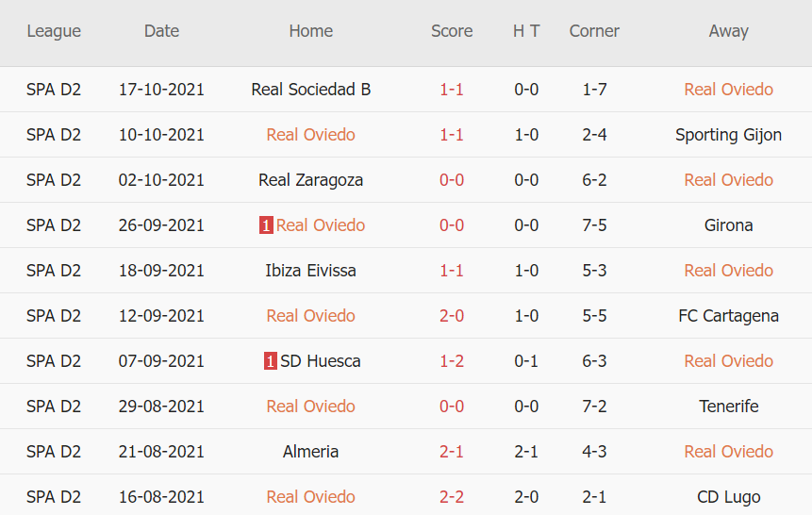812x515 pixels.
Task: Click the red card icon beside SD Huesca
Action: pos(270,361)
